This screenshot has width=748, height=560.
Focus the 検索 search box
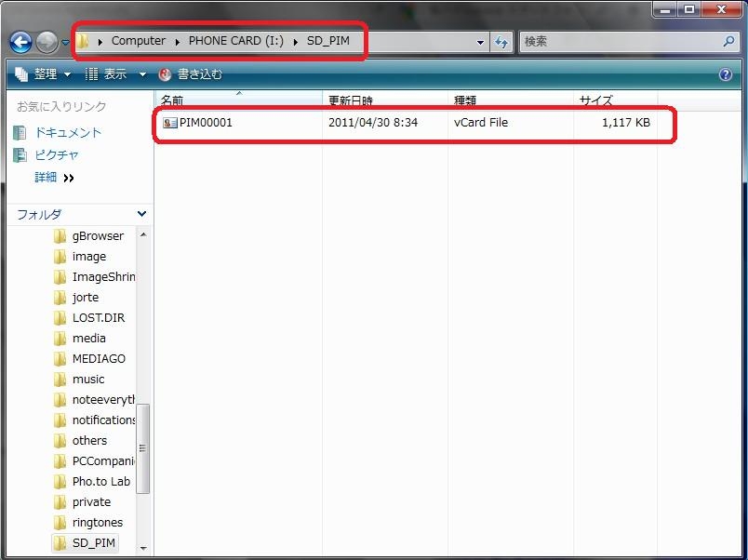pos(621,42)
